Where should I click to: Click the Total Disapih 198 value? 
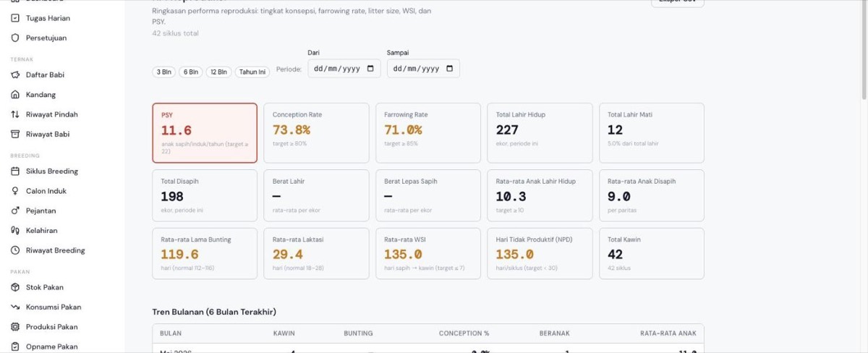click(172, 197)
